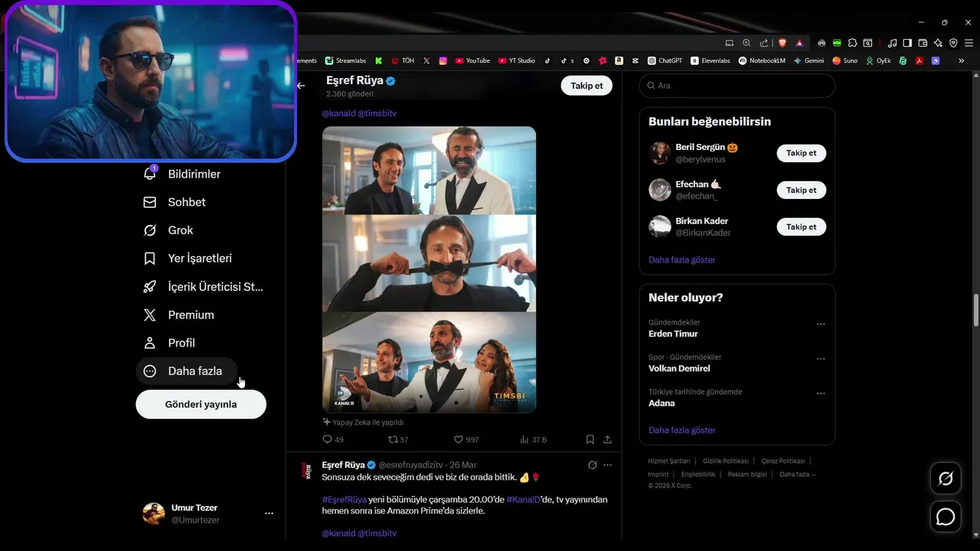Open Brave Wallet icon
This screenshot has height=551, width=980.
pyautogui.click(x=923, y=43)
